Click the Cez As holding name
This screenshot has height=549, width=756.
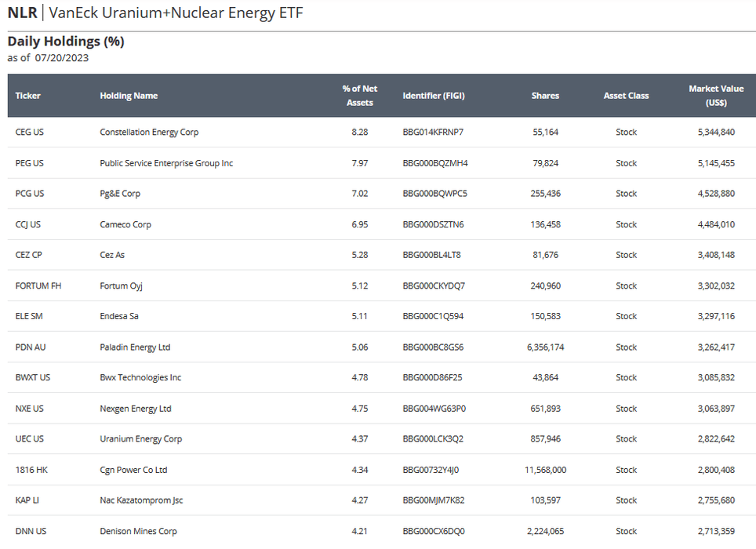pyautogui.click(x=112, y=254)
